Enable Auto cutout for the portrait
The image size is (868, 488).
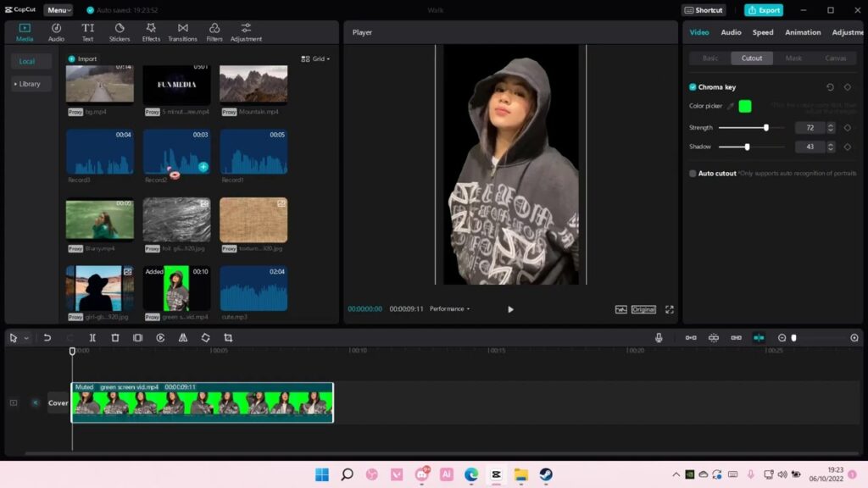(693, 172)
